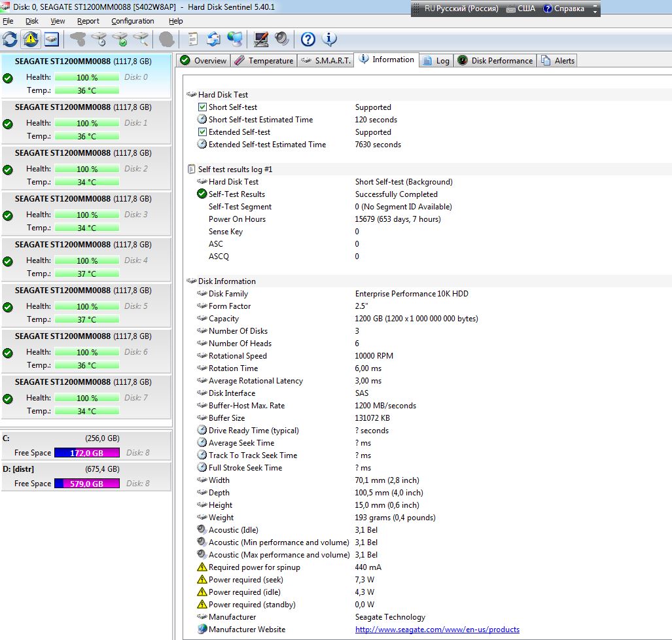This screenshot has width=672, height=640.
Task: Click the refresh with warning triangle icon
Action: click(x=31, y=39)
